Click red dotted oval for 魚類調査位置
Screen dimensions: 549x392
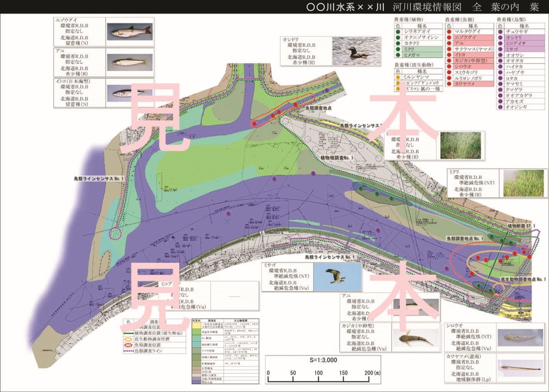pyautogui.click(x=129, y=344)
